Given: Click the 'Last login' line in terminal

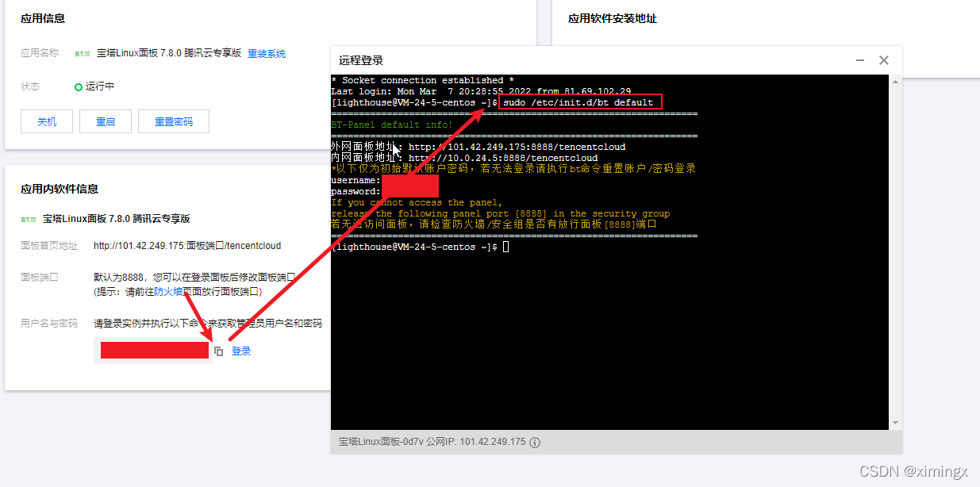Looking at the screenshot, I should (x=481, y=91).
